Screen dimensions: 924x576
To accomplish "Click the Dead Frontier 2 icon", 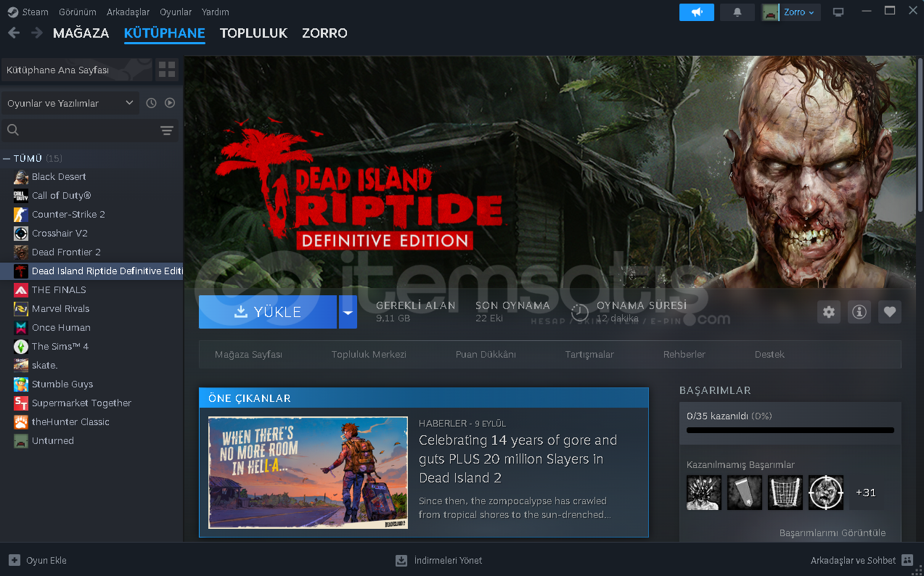I will tap(21, 252).
